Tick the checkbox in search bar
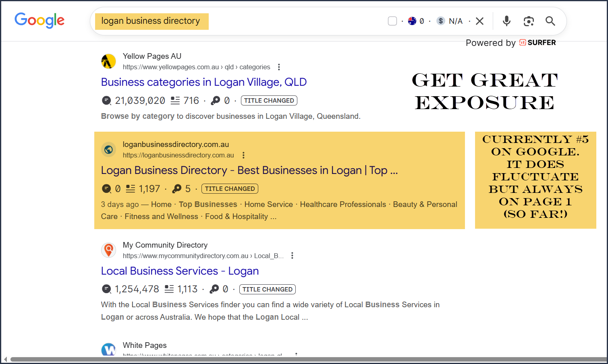 tap(392, 21)
